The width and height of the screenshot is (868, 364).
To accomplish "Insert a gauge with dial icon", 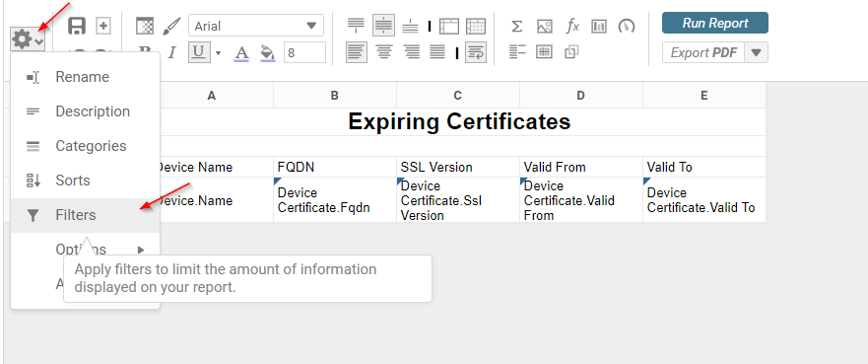I will click(x=626, y=26).
